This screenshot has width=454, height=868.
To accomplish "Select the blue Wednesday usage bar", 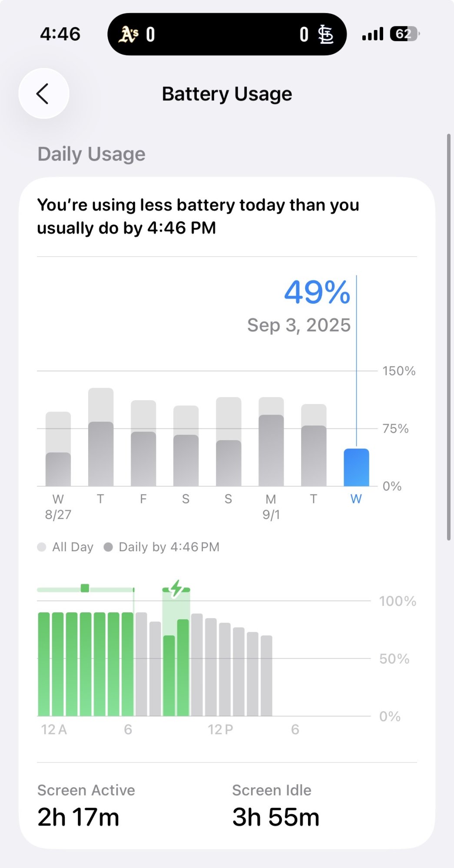I will [x=356, y=468].
